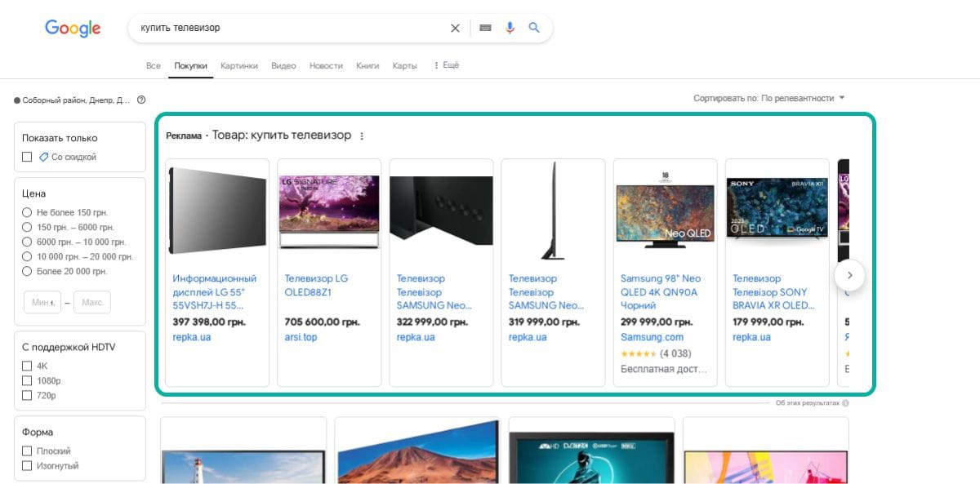Click the thin side-profile TV image
Image resolution: width=980 pixels, height=484 pixels.
point(553,211)
